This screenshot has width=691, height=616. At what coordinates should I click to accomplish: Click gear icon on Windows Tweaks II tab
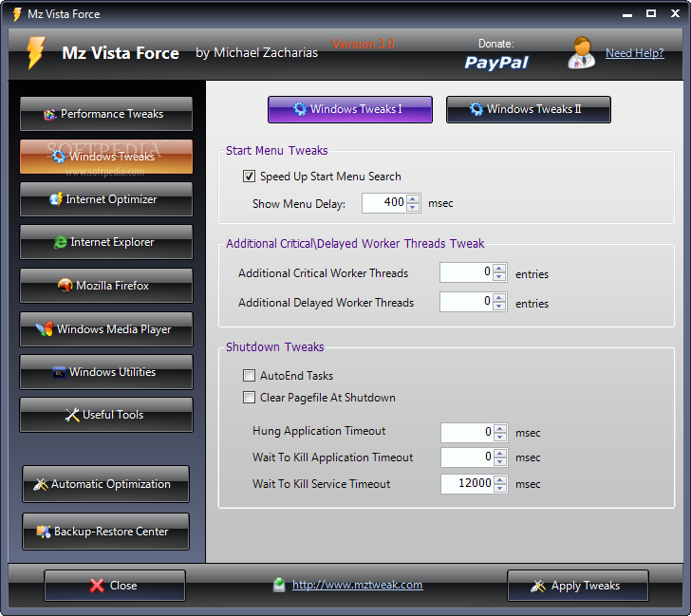click(x=476, y=109)
